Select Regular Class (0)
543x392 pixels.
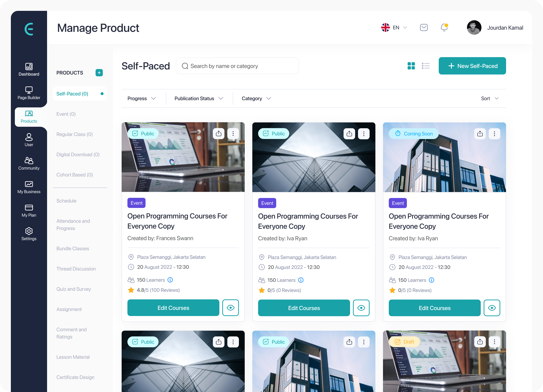[75, 134]
